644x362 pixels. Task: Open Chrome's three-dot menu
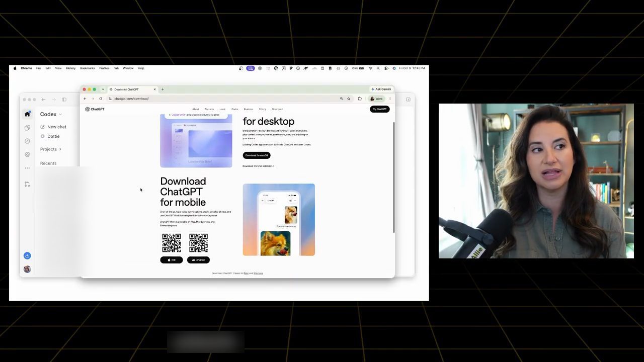point(390,99)
